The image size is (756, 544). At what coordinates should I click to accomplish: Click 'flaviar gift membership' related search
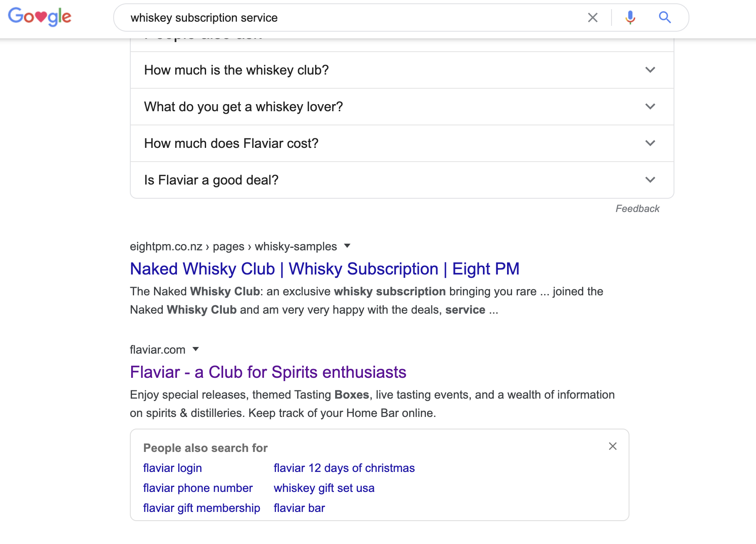[201, 508]
